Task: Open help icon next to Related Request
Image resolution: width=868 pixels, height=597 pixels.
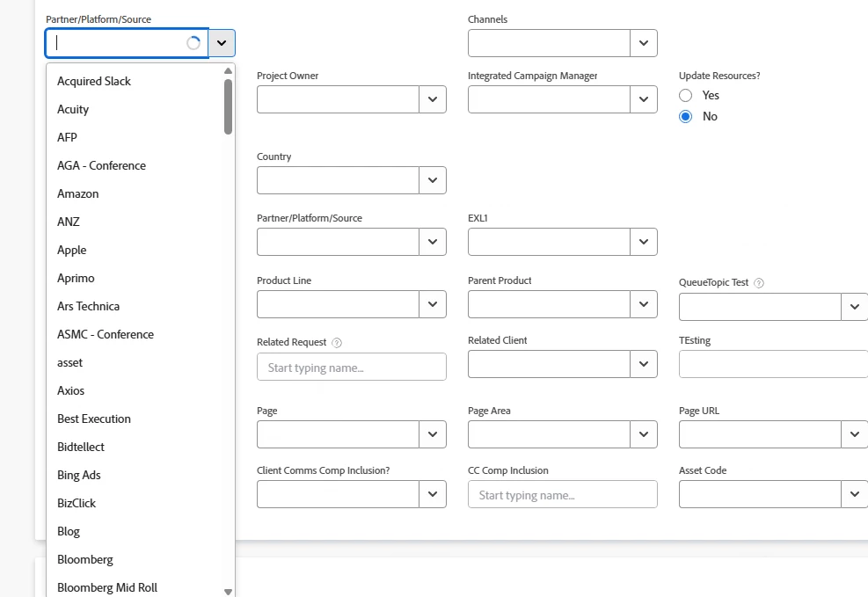Action: 337,343
